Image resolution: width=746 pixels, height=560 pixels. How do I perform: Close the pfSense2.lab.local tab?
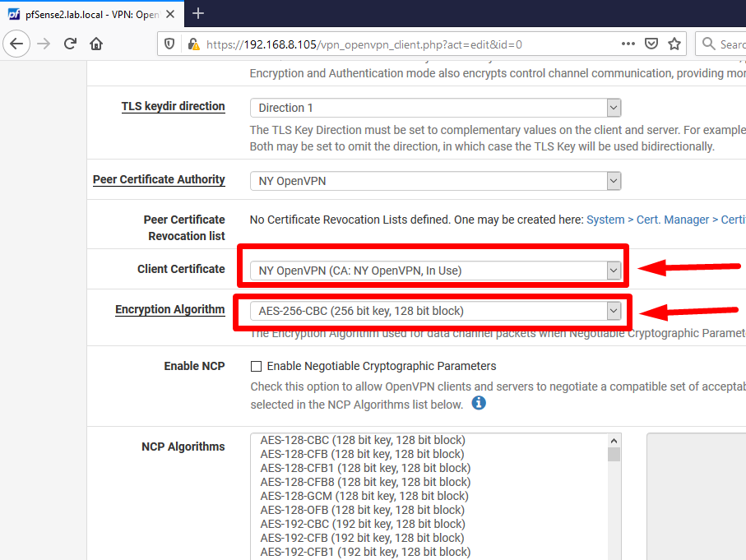[x=170, y=14]
